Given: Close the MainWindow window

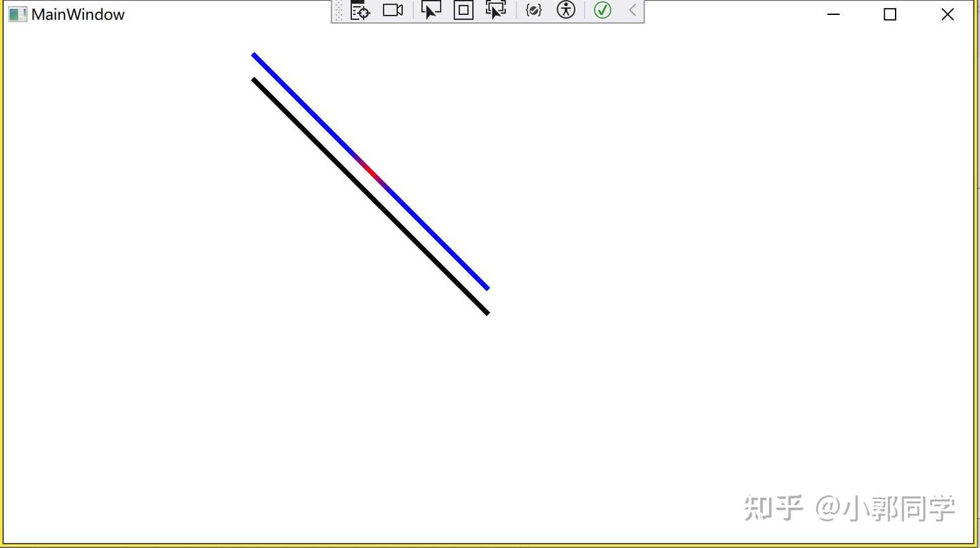Looking at the screenshot, I should [x=947, y=14].
